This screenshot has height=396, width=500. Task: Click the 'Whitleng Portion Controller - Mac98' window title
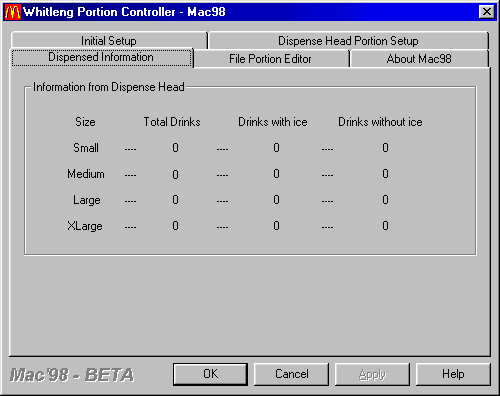click(x=124, y=12)
